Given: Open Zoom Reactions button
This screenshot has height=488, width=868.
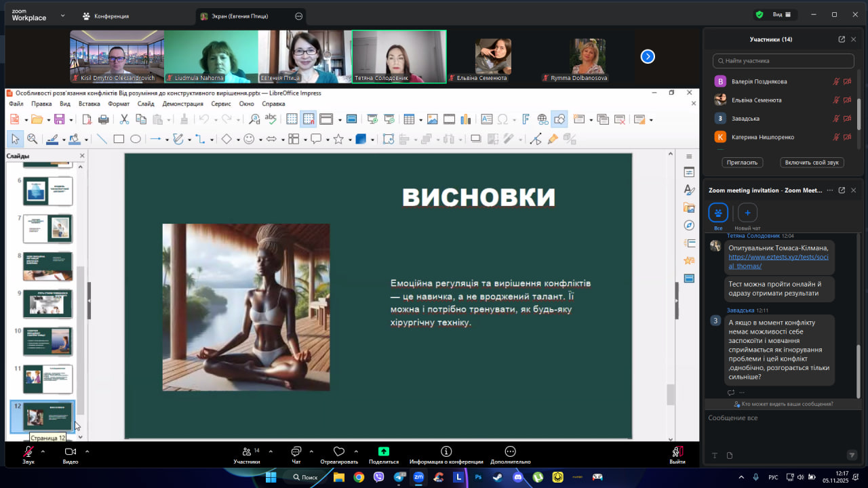Looking at the screenshot, I should [x=339, y=452].
